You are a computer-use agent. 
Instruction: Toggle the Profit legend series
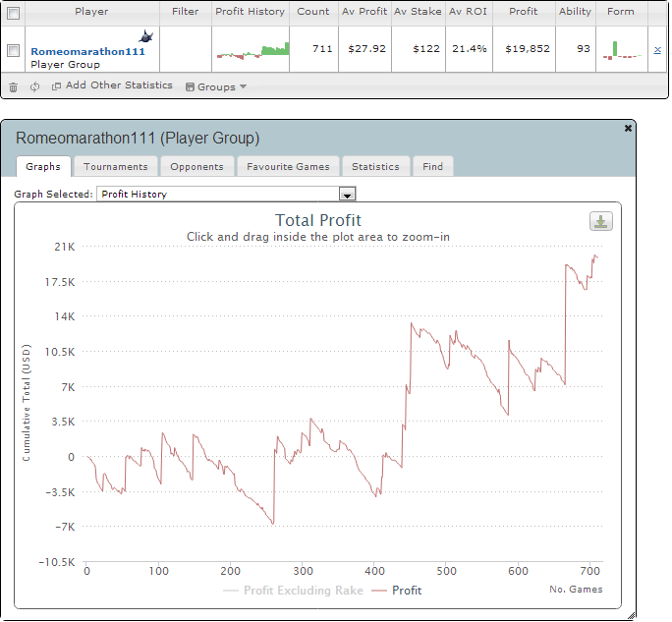(397, 591)
